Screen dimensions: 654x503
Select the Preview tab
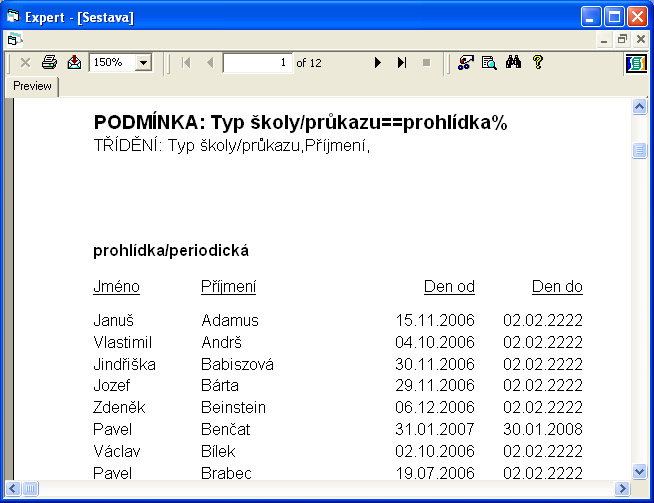32,87
